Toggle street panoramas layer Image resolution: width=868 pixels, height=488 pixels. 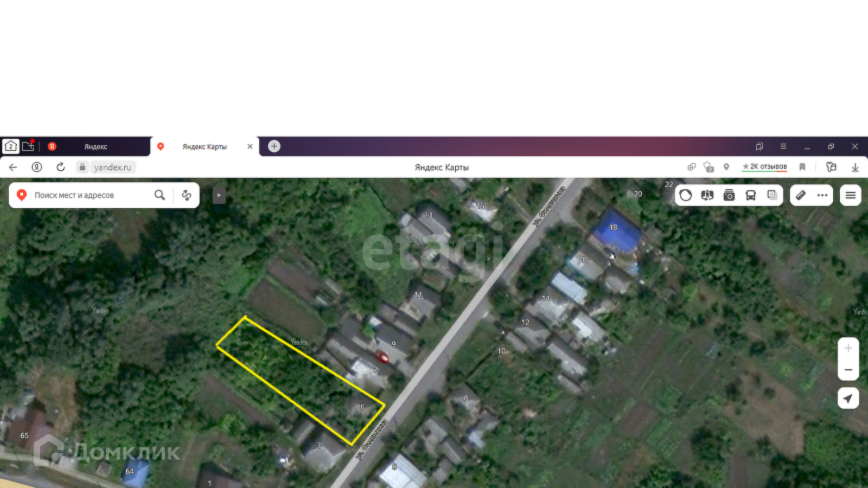click(x=707, y=195)
